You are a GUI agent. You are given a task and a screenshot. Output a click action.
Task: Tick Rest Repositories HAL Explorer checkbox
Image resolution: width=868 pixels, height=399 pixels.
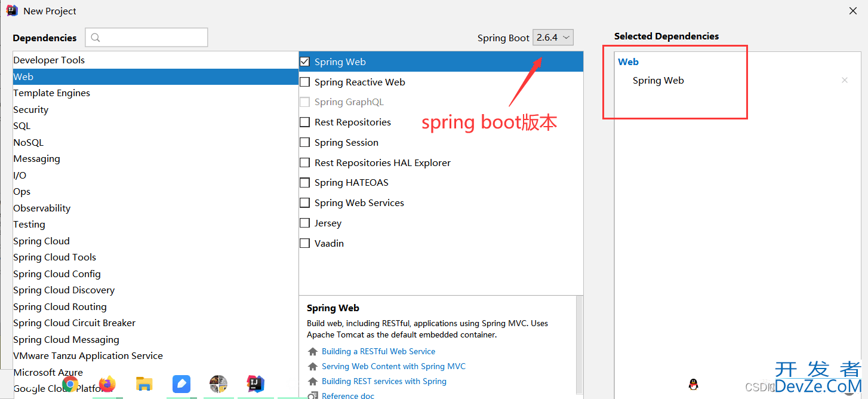(305, 162)
